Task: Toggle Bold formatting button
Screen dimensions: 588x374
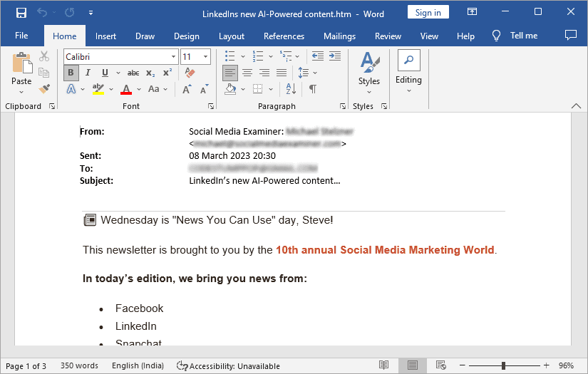Action: [71, 73]
